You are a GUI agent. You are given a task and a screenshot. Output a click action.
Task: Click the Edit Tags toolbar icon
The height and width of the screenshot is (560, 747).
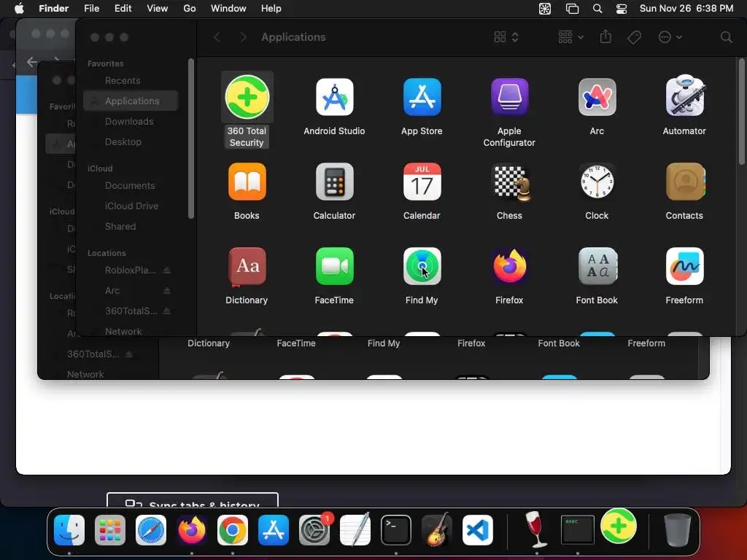pyautogui.click(x=634, y=37)
